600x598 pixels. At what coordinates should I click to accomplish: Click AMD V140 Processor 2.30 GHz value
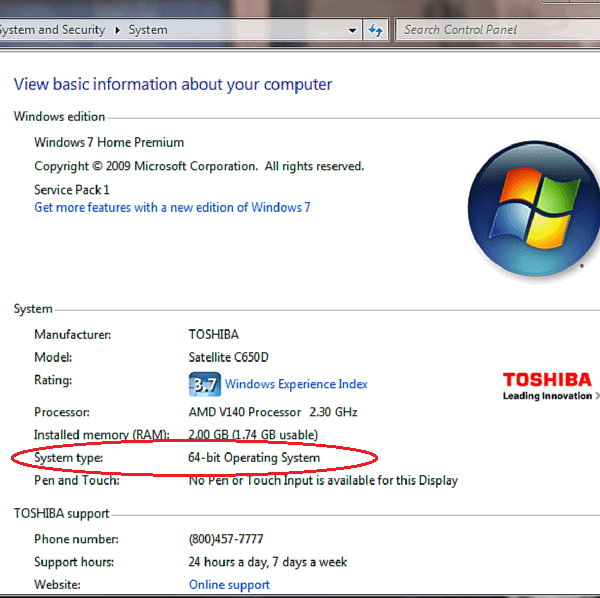273,412
